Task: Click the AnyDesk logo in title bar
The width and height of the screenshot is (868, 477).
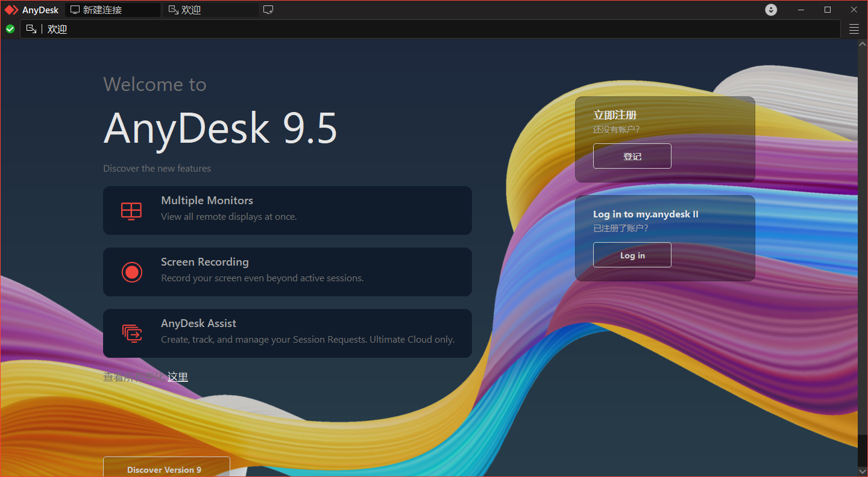Action: coord(12,10)
